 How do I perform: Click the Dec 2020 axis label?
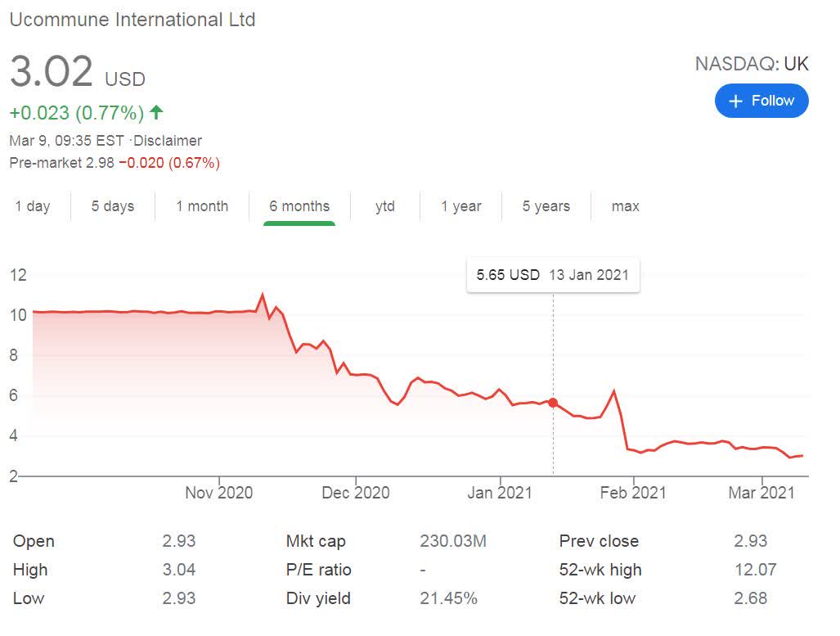pos(355,492)
